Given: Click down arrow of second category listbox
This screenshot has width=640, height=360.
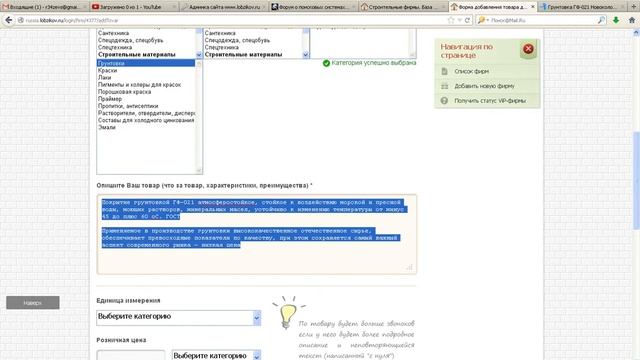Looking at the screenshot, I should tap(306, 55).
